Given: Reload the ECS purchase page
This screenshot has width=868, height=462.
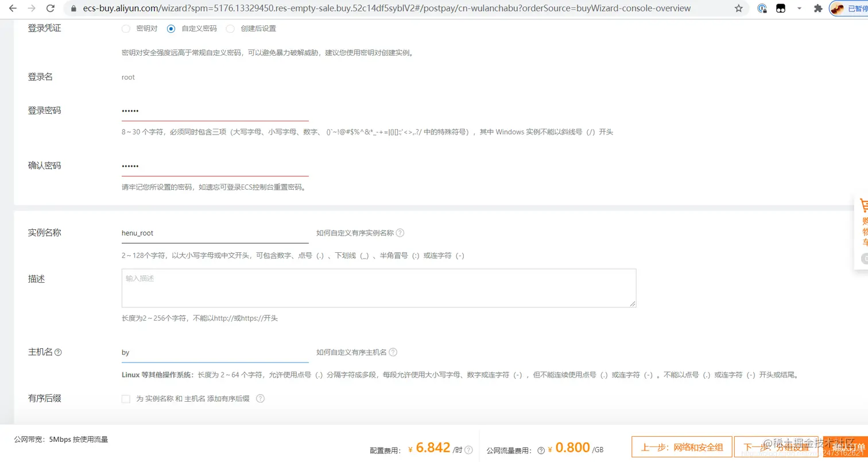Looking at the screenshot, I should (x=51, y=8).
